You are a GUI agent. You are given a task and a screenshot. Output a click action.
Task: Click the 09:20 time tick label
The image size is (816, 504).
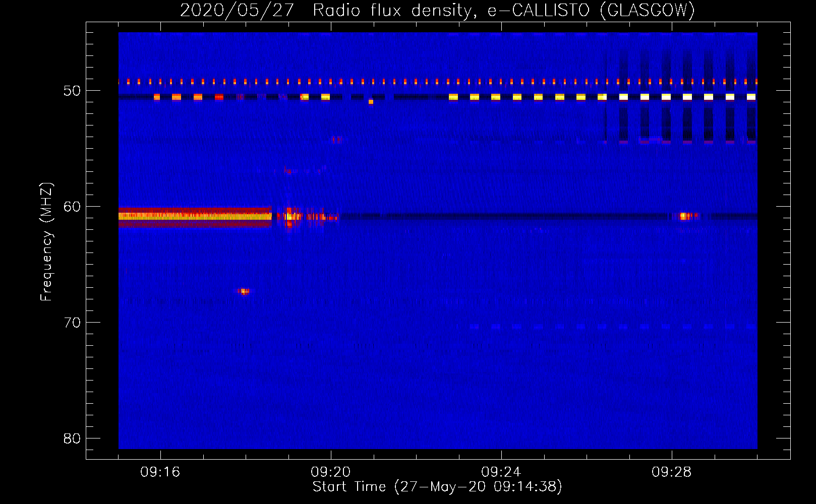click(331, 472)
